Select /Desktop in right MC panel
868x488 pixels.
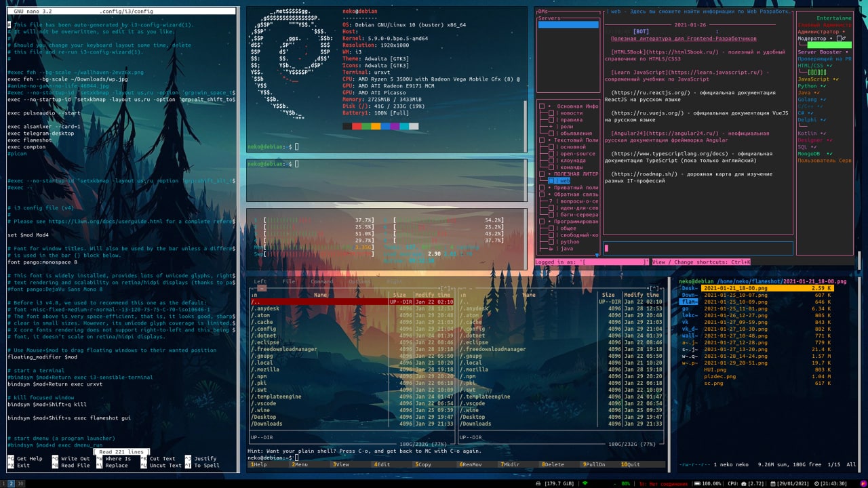point(561,417)
